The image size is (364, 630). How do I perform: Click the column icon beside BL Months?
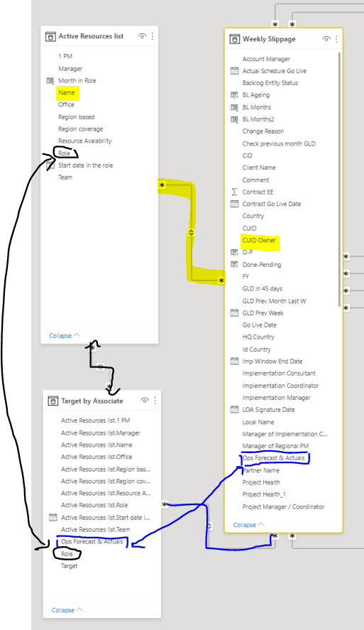234,107
